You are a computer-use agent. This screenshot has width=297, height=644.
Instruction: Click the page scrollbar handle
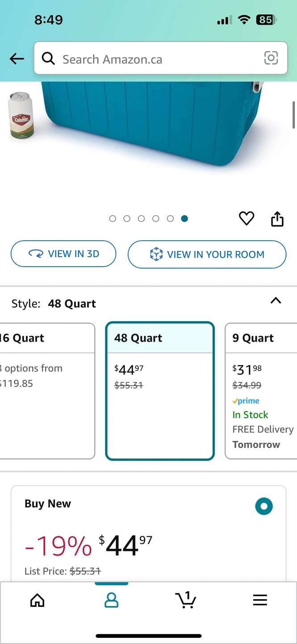point(293,115)
